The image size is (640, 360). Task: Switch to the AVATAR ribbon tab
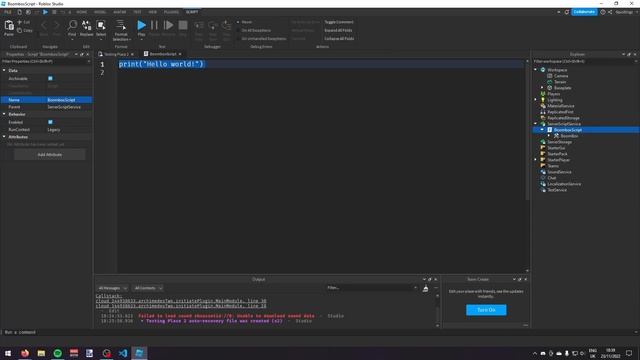(x=120, y=12)
